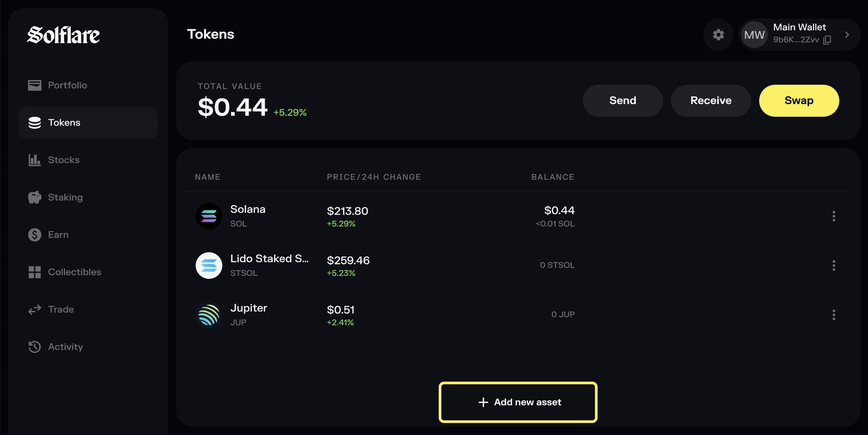The height and width of the screenshot is (435, 868).
Task: Copy the wallet address
Action: click(x=828, y=40)
